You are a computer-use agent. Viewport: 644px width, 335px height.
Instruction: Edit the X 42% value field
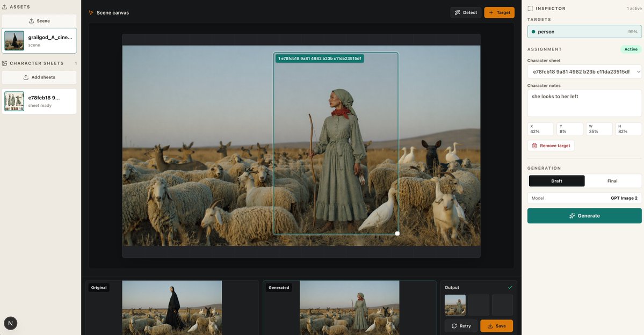540,129
